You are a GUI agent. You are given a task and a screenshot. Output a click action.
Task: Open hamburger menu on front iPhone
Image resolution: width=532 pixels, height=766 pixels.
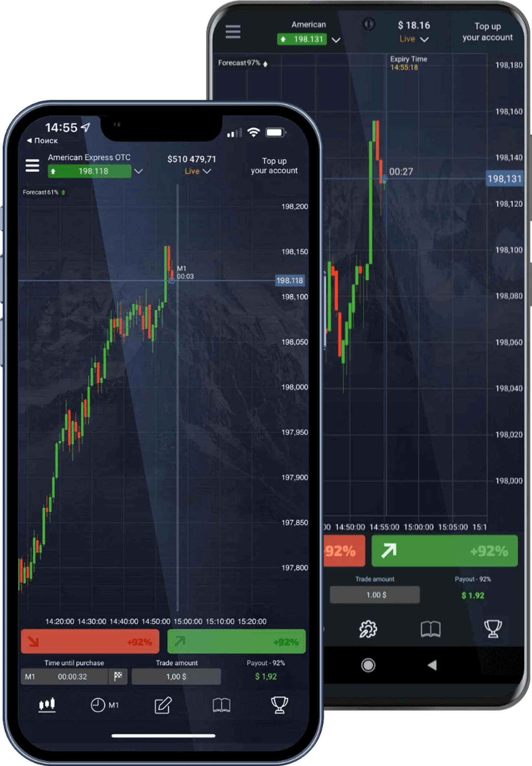tap(32, 166)
